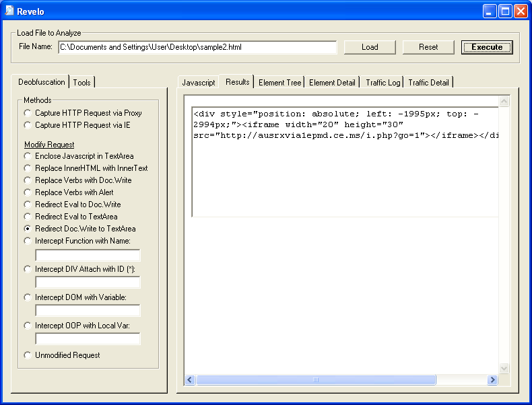The height and width of the screenshot is (405, 532).
Task: Focus the File Name input field
Action: coord(197,47)
